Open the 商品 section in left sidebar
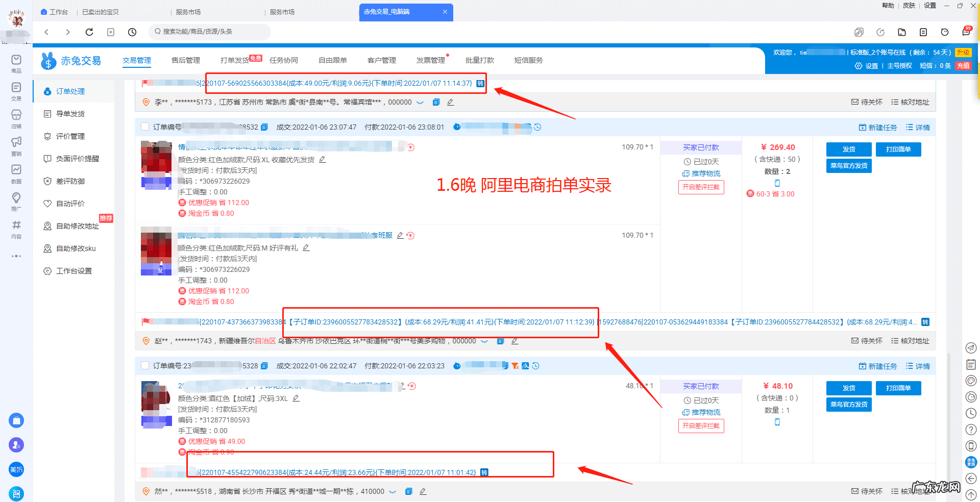The height and width of the screenshot is (502, 980). (x=16, y=62)
